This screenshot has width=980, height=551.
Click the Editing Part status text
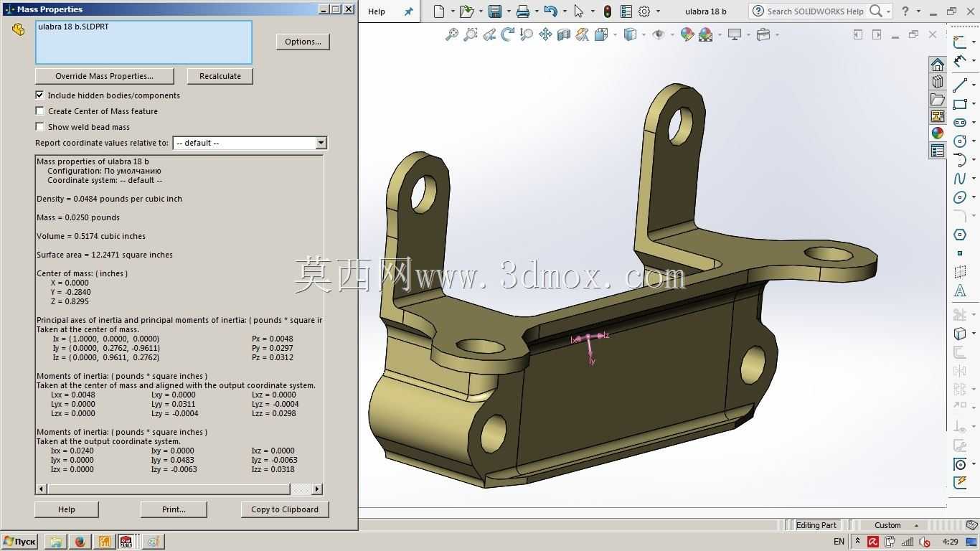coord(816,525)
